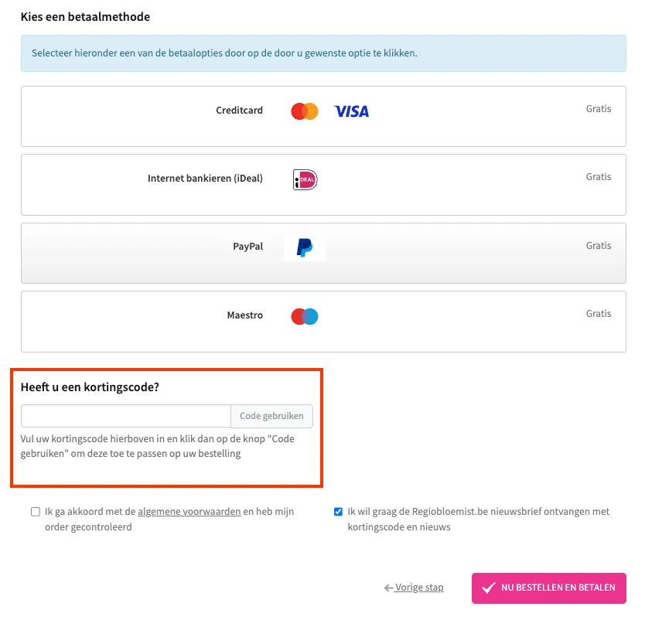Screen dimensions: 662x644
Task: Select the Creditcard payment option
Action: click(x=323, y=116)
